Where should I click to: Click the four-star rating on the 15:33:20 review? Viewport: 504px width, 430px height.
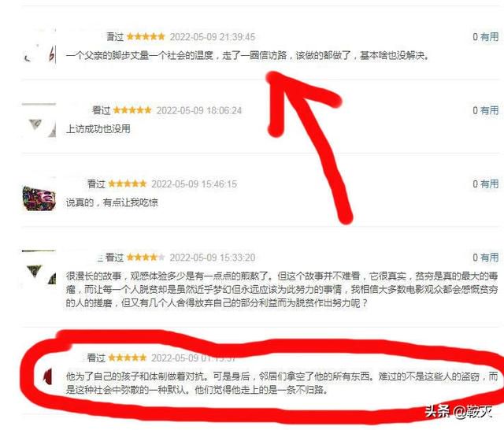tap(146, 258)
